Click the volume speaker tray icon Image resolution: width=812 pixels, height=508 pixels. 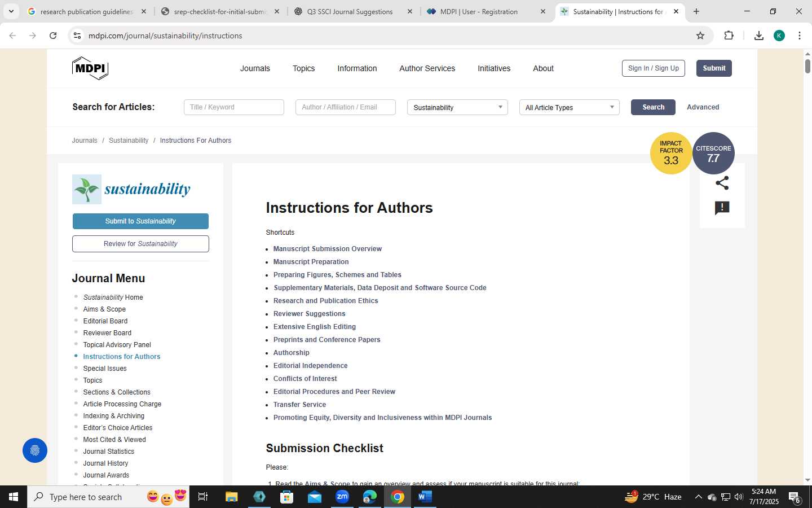tap(739, 497)
